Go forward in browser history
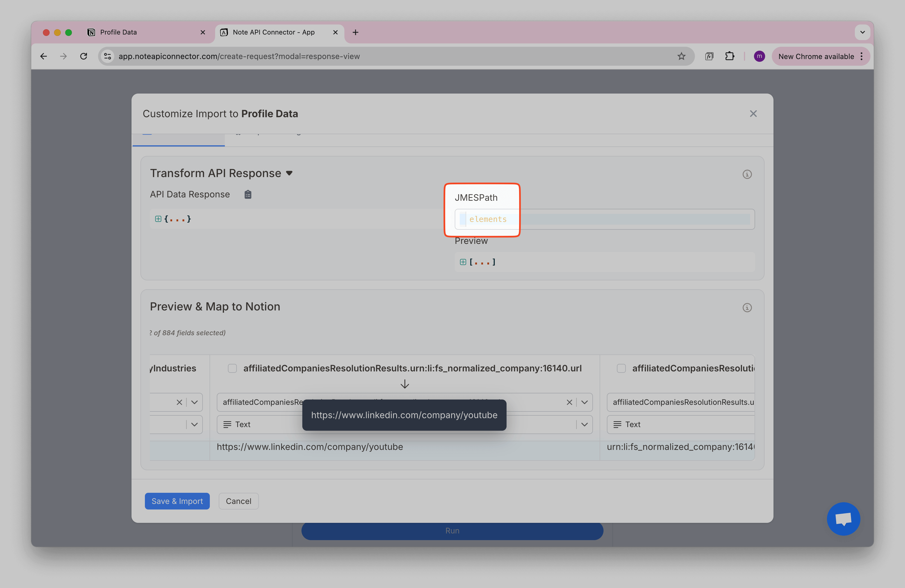Screen dimensions: 905x588 pos(64,56)
